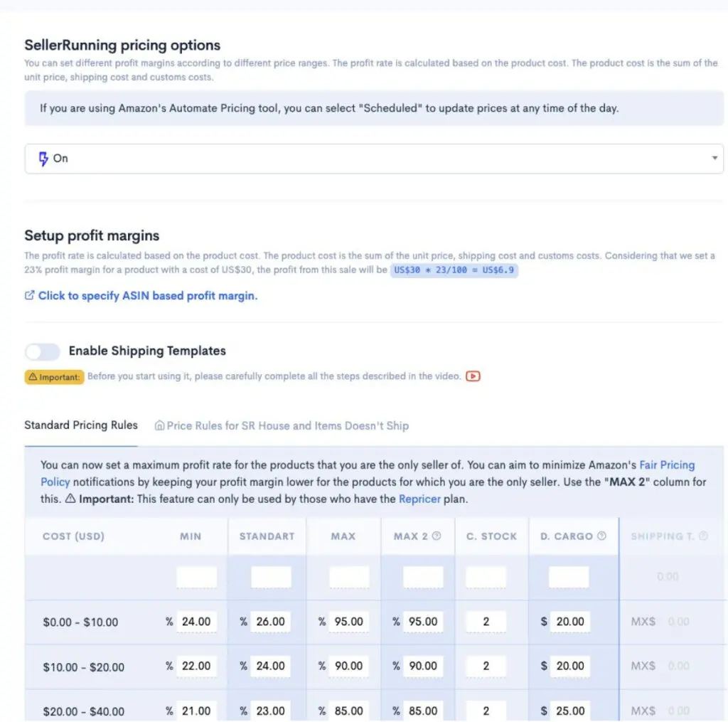Click D. CARGO field for $20.00 - $40.00 row

point(570,711)
